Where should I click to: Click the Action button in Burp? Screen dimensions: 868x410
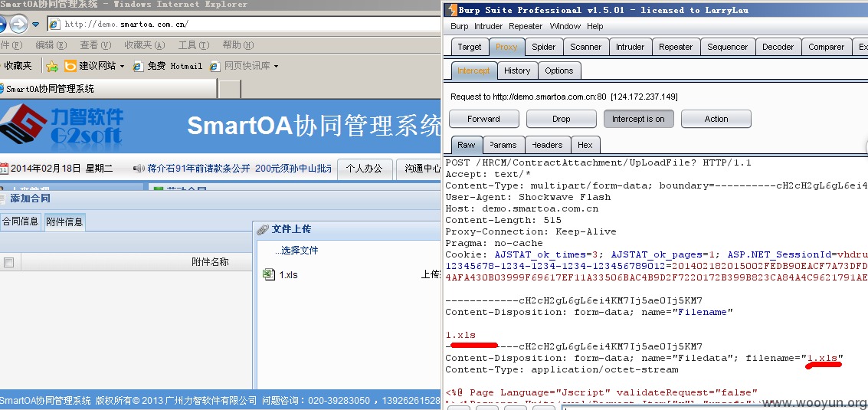coord(716,119)
